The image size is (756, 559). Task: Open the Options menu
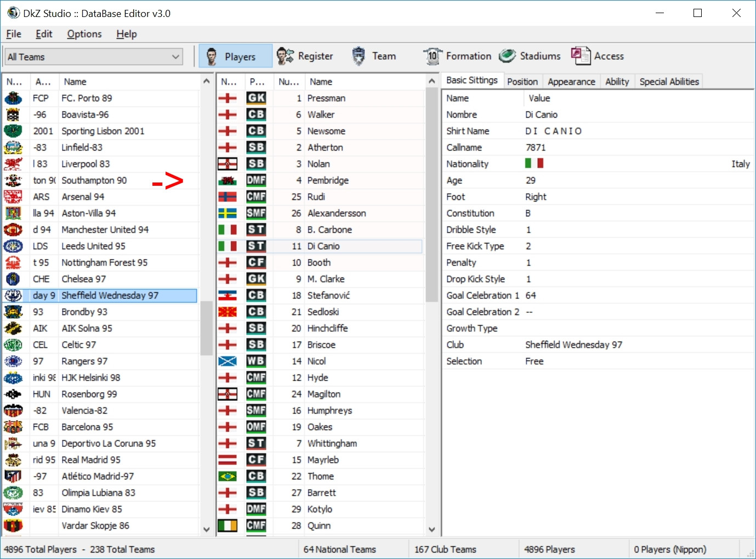tap(84, 34)
